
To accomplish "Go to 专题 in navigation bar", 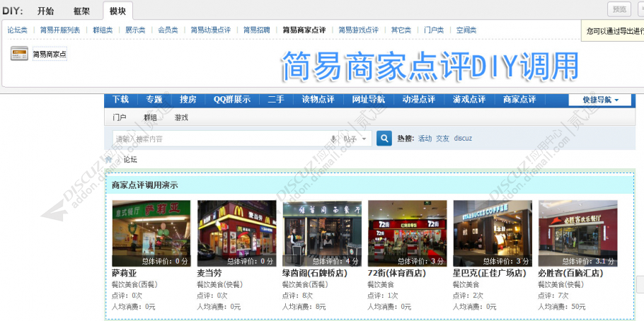I will tap(154, 99).
